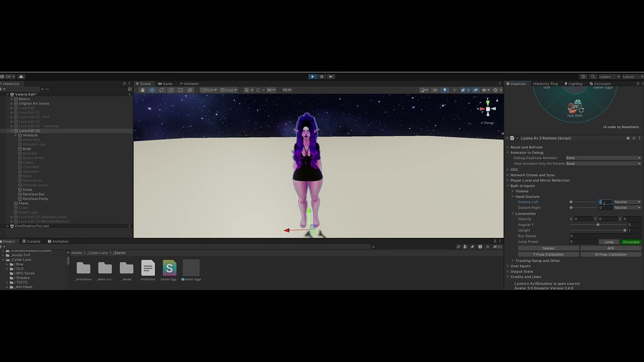
Task: Toggle the Lyuma Av 3 Runtime script checkbox
Action: 517,138
